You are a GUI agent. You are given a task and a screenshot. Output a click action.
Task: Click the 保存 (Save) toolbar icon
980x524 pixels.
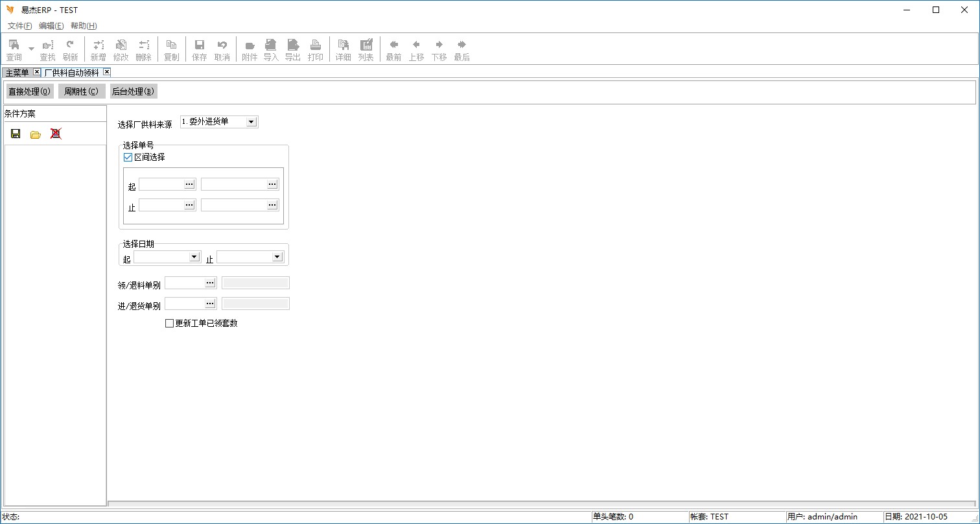200,49
